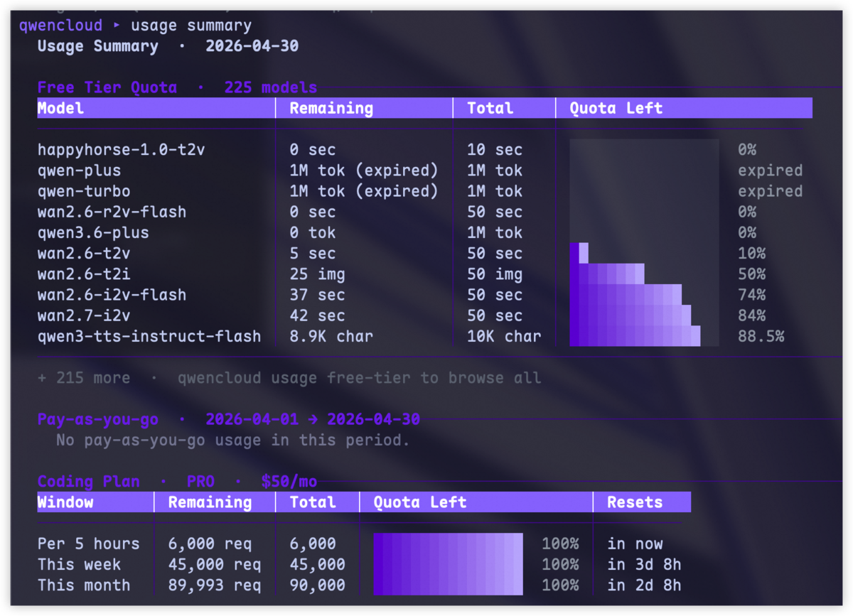Click the '90,000' total value

click(x=317, y=585)
